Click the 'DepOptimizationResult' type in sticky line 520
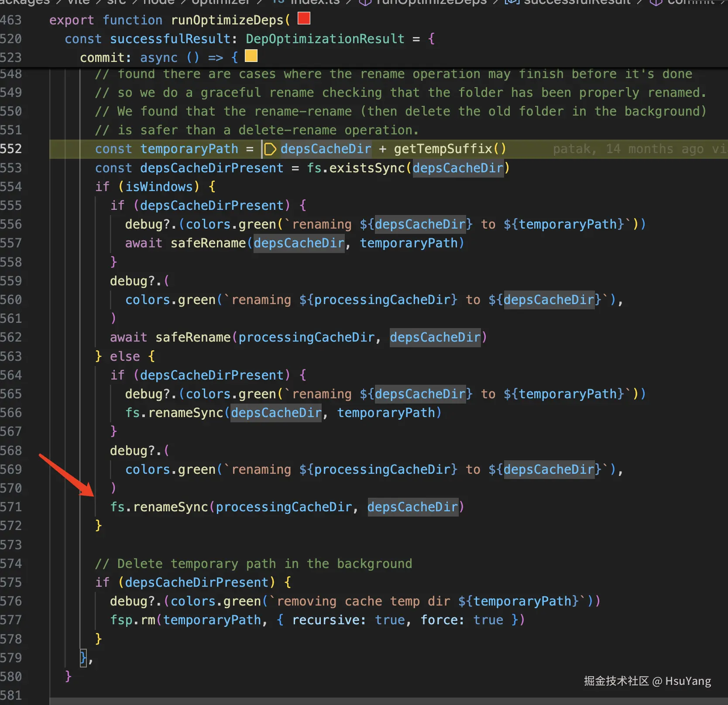This screenshot has width=728, height=705. (x=325, y=39)
